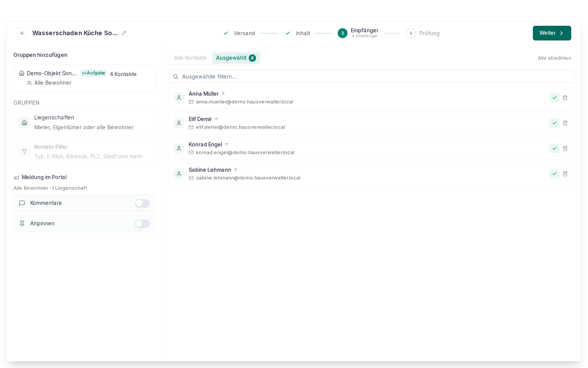
Task: Remove Konrad Engel via trash icon
Action: coord(565,148)
